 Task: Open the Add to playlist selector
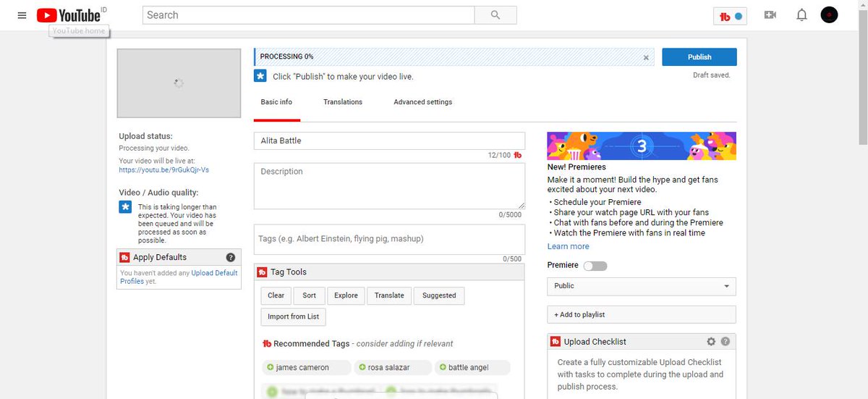(x=642, y=315)
